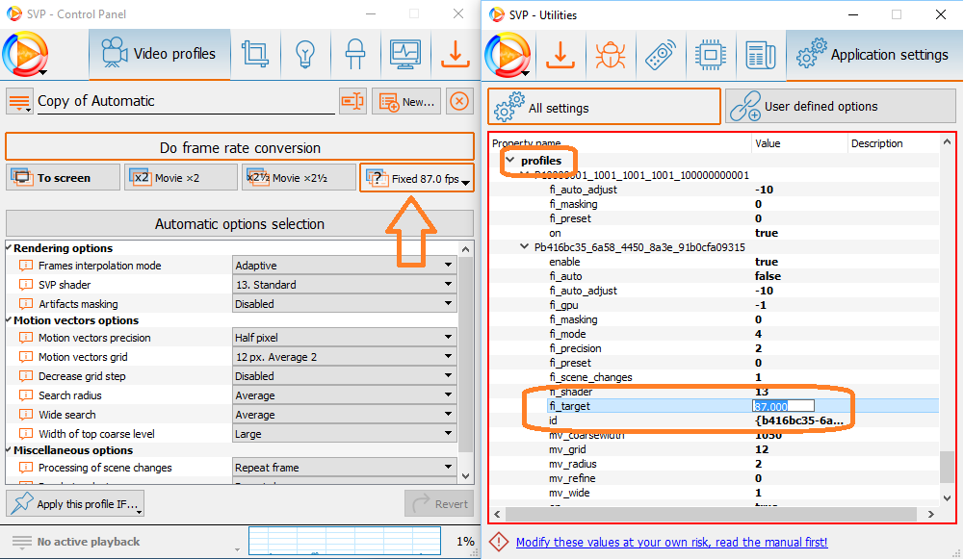Click info icon for SVP shader
This screenshot has width=964, height=560.
tap(26, 284)
